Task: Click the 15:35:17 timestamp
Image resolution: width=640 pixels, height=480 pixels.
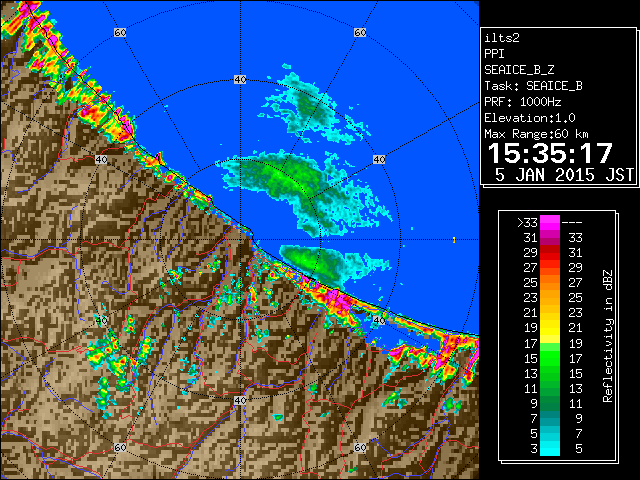Action: click(550, 153)
